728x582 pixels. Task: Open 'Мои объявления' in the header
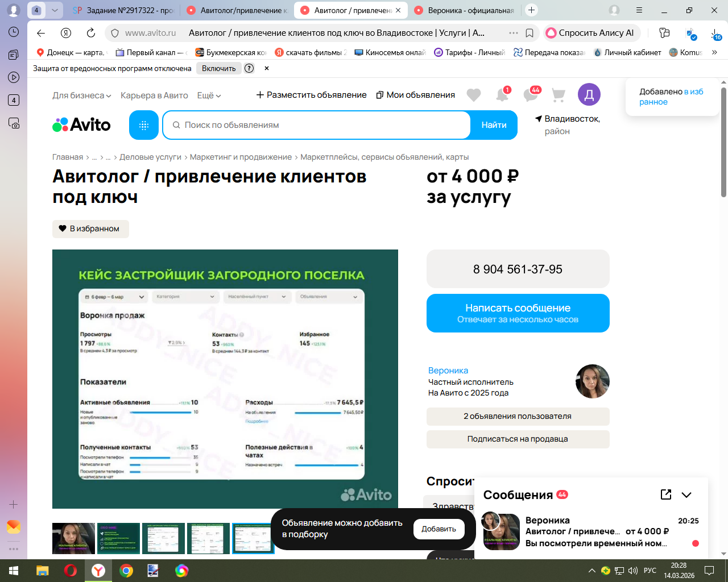pyautogui.click(x=416, y=95)
